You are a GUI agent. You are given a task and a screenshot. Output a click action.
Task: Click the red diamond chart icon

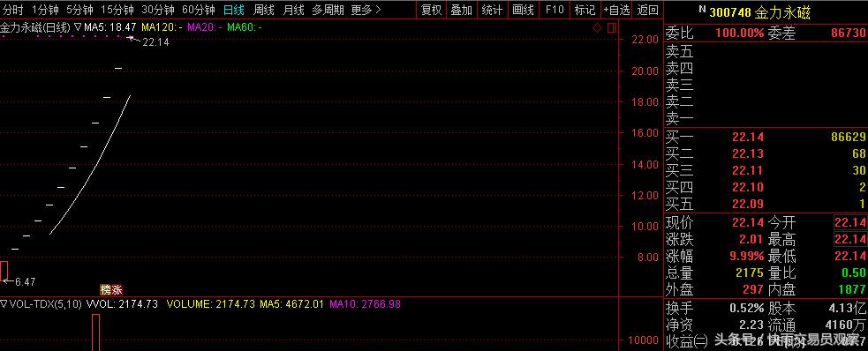(597, 27)
